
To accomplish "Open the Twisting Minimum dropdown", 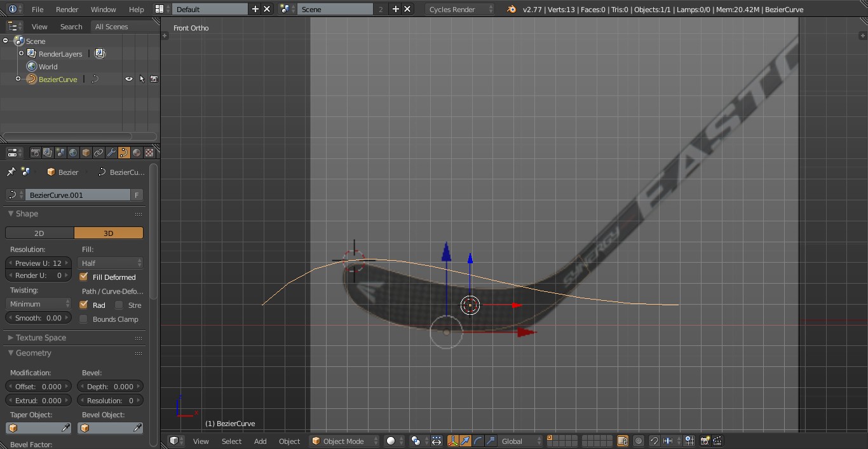I will (x=39, y=304).
